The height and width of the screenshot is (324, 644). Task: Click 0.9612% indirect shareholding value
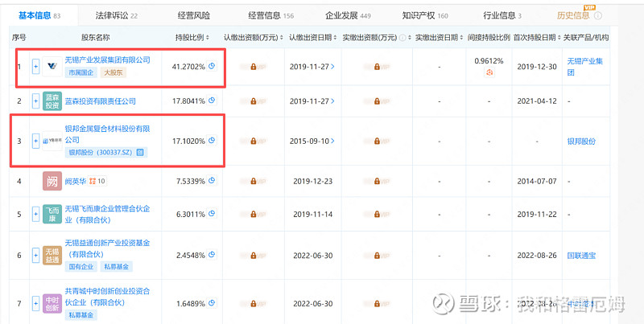pos(489,61)
